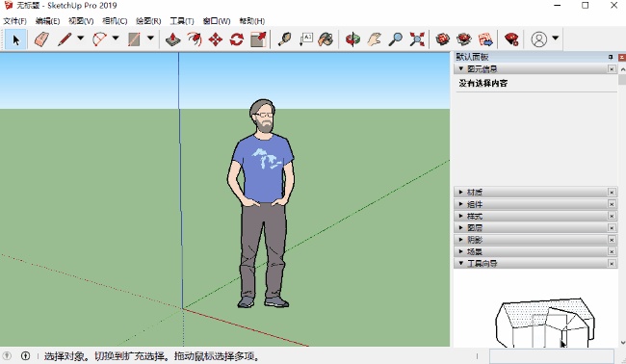The image size is (626, 364).
Task: Pick the Arc drawing tool
Action: [x=99, y=39]
